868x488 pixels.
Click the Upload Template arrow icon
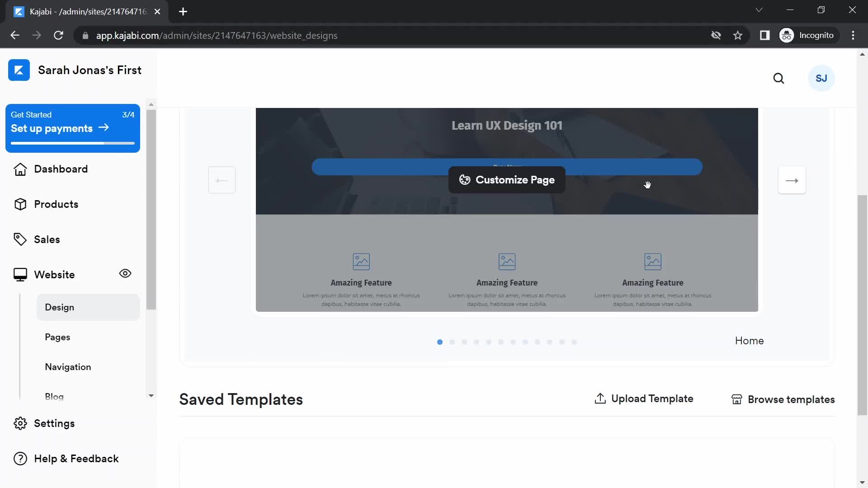[x=600, y=398]
